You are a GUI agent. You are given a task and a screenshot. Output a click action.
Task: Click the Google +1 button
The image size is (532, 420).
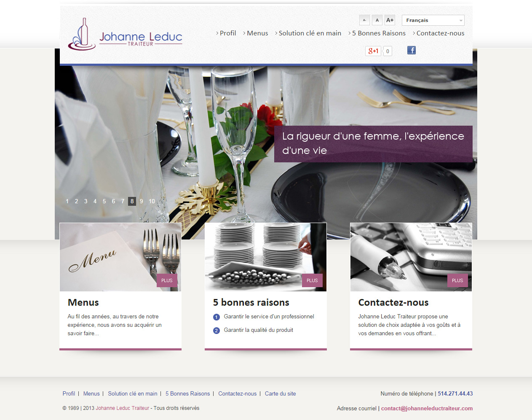tap(373, 51)
